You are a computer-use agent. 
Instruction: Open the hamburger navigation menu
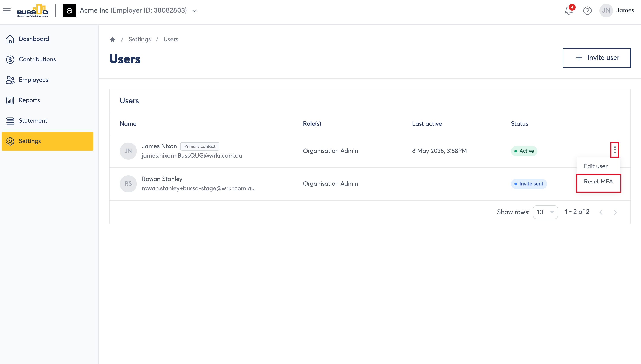pyautogui.click(x=7, y=10)
